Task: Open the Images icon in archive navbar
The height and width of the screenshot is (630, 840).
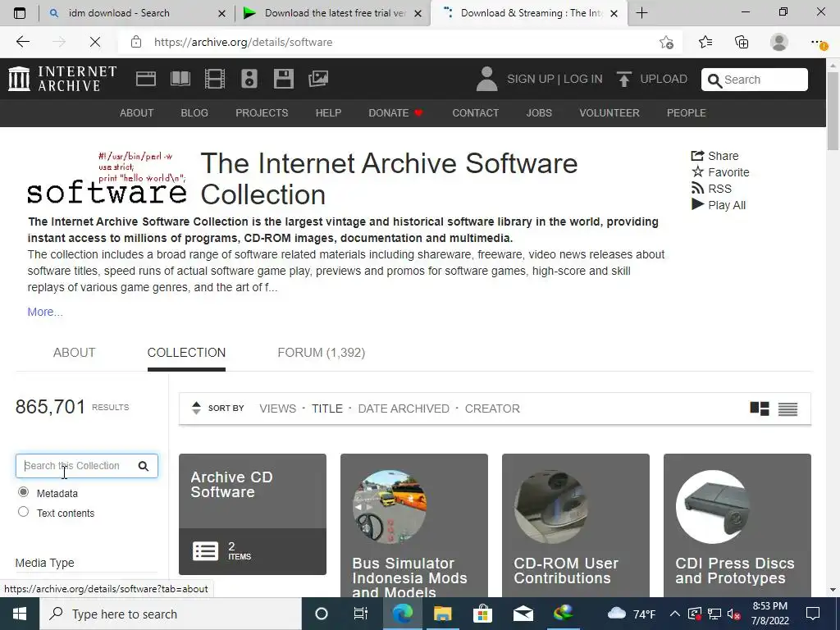Action: tap(318, 79)
